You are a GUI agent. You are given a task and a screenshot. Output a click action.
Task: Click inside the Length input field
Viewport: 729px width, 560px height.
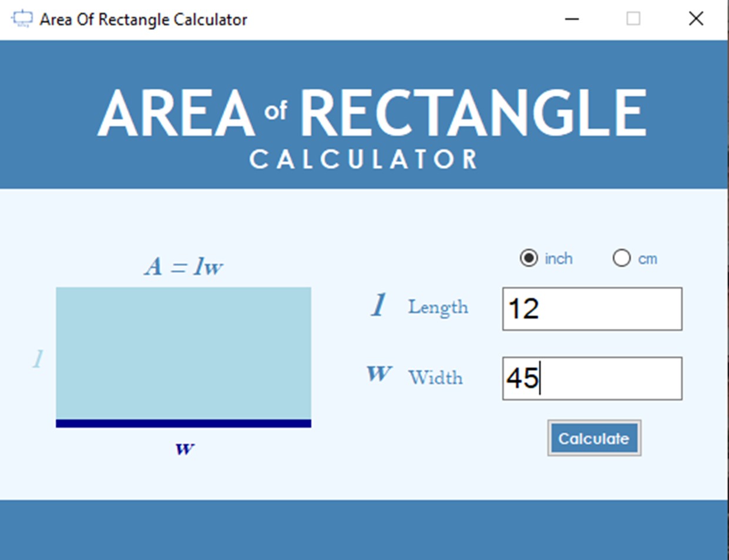pyautogui.click(x=592, y=309)
